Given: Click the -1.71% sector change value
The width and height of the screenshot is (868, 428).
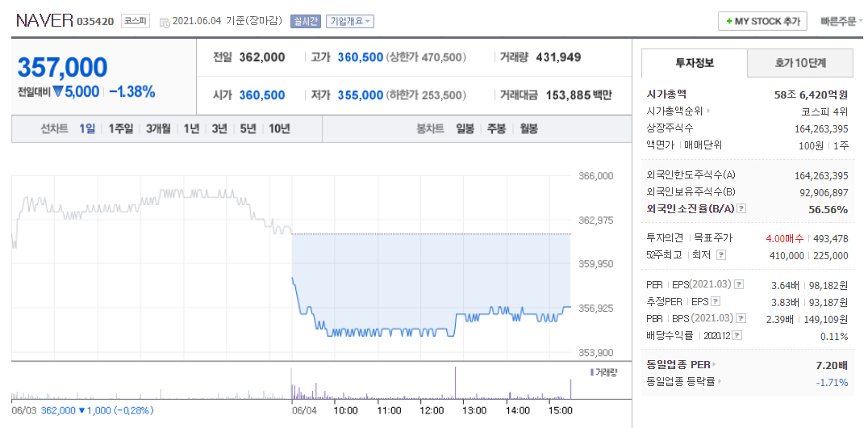Looking at the screenshot, I should point(832,381).
